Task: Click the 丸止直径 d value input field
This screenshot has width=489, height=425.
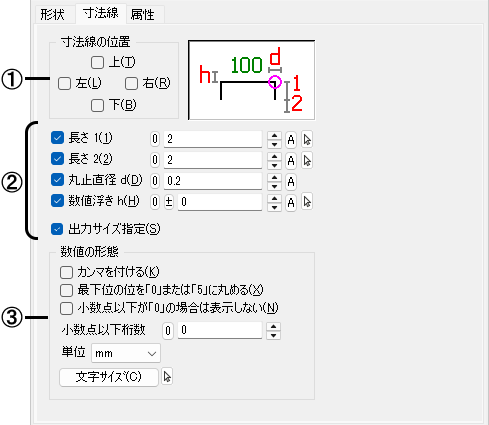Action: coord(213,181)
